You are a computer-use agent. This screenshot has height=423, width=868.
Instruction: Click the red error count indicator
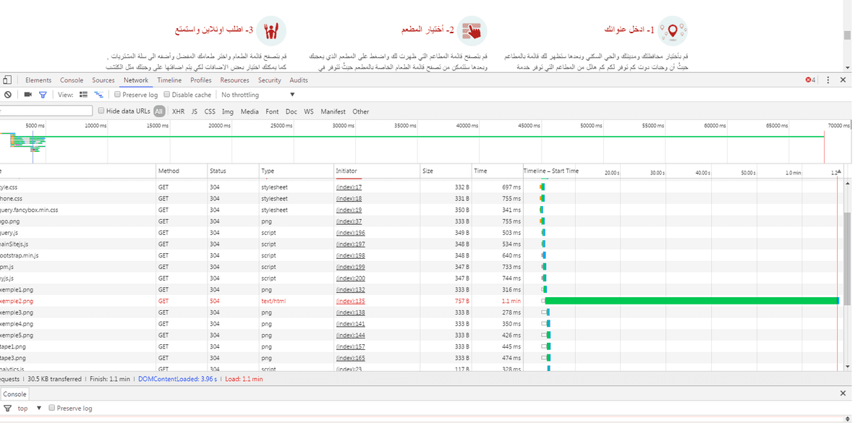point(810,80)
